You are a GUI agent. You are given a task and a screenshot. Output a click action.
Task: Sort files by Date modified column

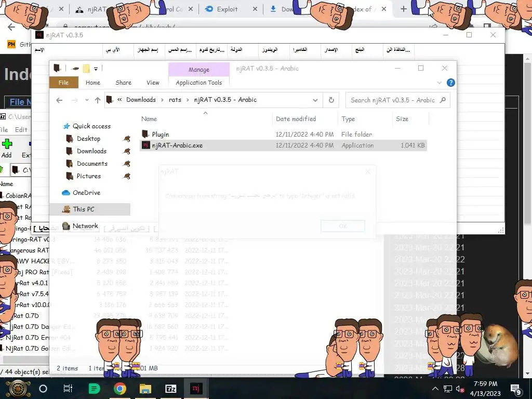click(x=296, y=119)
